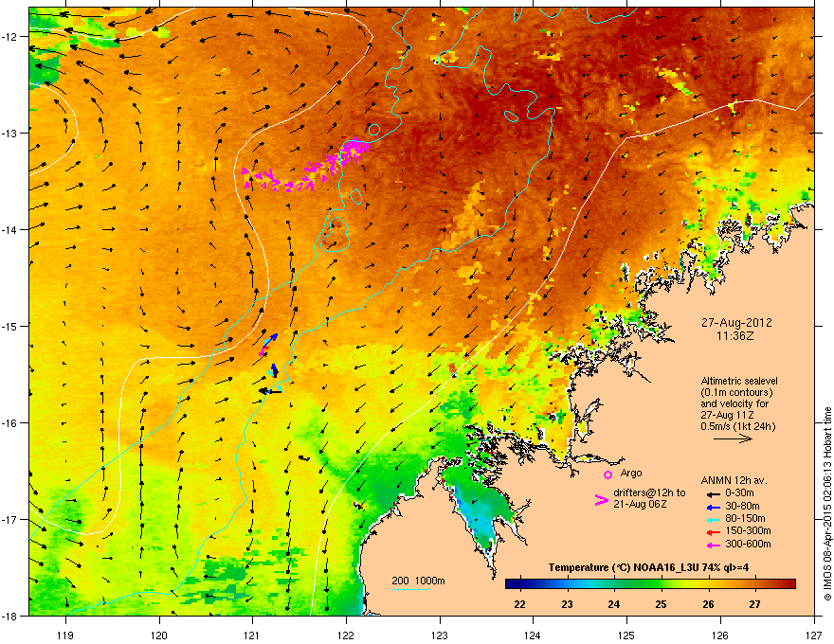Click the 21-Aug 06Z legend text
The height and width of the screenshot is (644, 834).
pos(640,504)
